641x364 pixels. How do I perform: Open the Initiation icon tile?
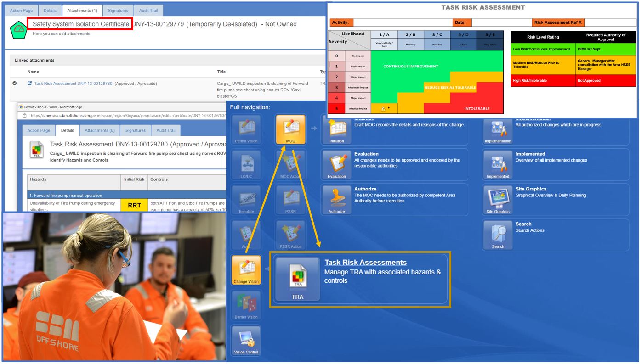pyautogui.click(x=337, y=130)
